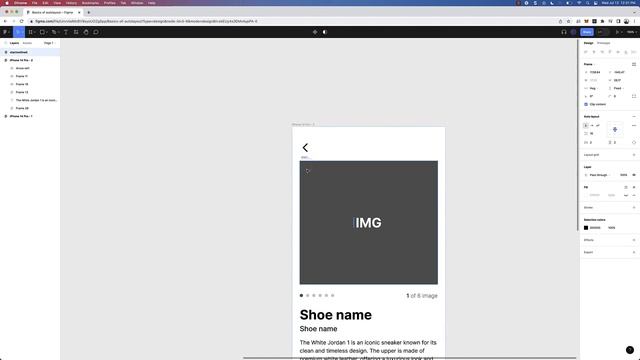Open zoom level dropdown

[631, 32]
